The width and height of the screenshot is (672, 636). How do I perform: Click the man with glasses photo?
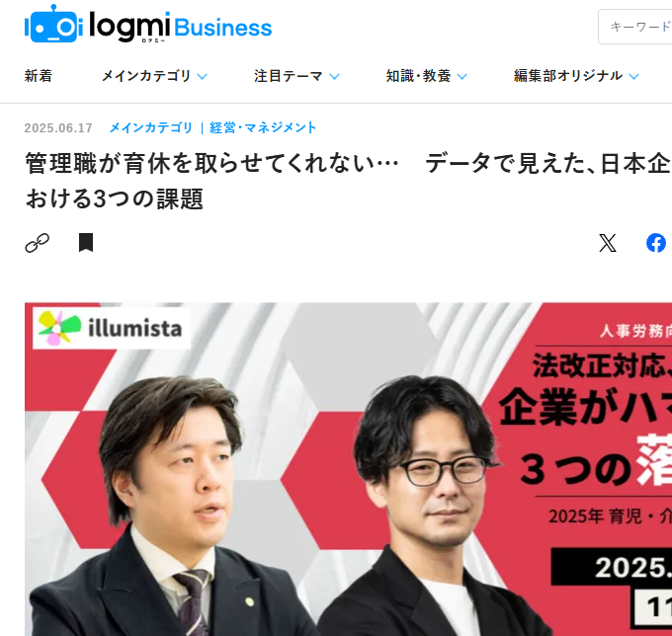click(x=433, y=508)
